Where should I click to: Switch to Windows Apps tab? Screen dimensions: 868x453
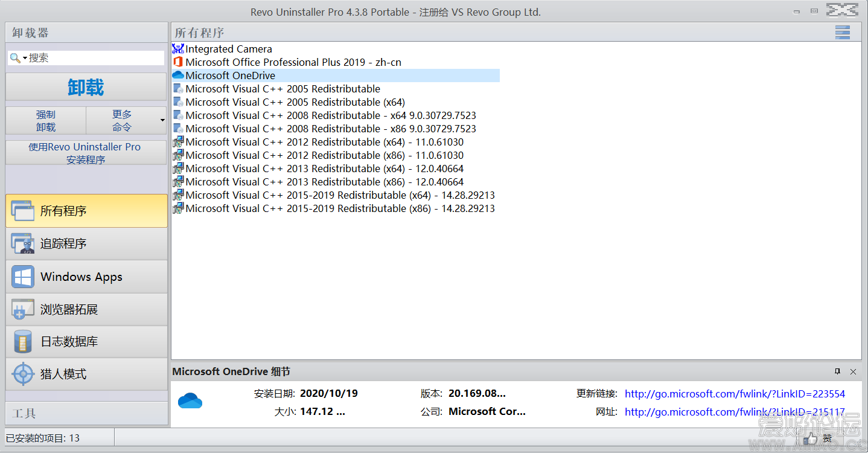point(86,277)
